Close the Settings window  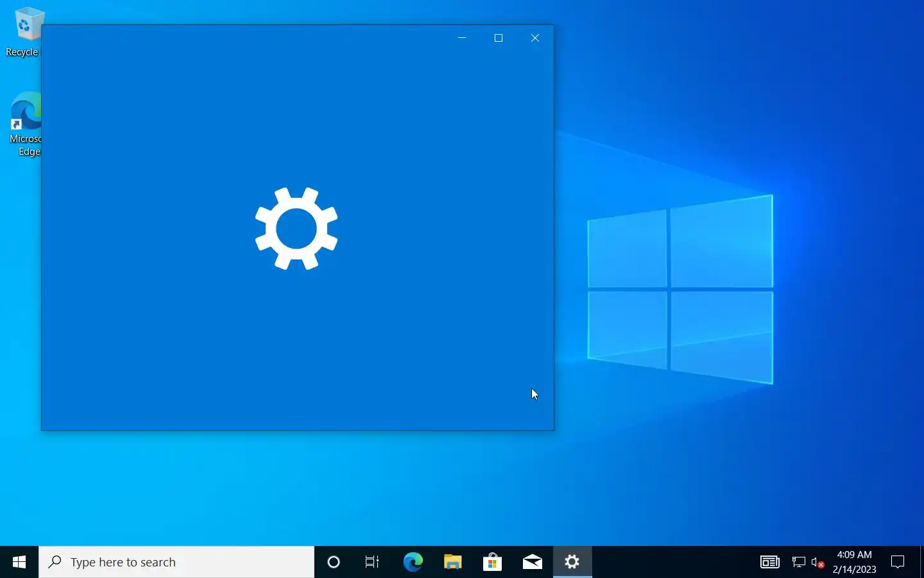(x=535, y=38)
